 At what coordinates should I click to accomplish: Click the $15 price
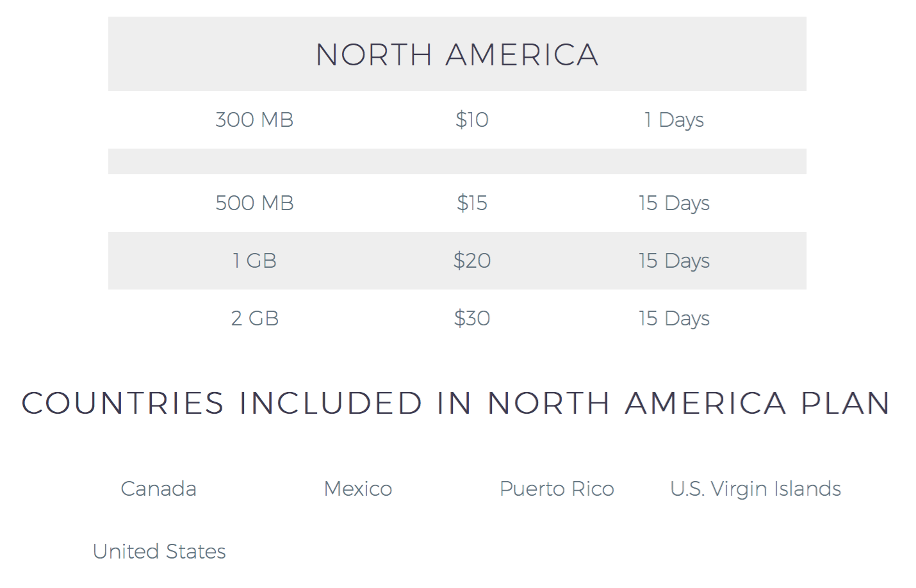click(x=472, y=203)
